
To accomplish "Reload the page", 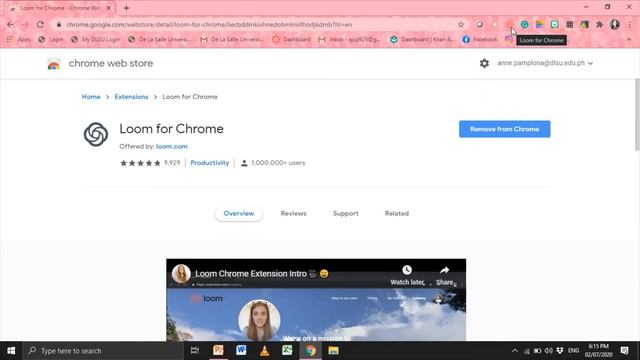I will pyautogui.click(x=40, y=24).
